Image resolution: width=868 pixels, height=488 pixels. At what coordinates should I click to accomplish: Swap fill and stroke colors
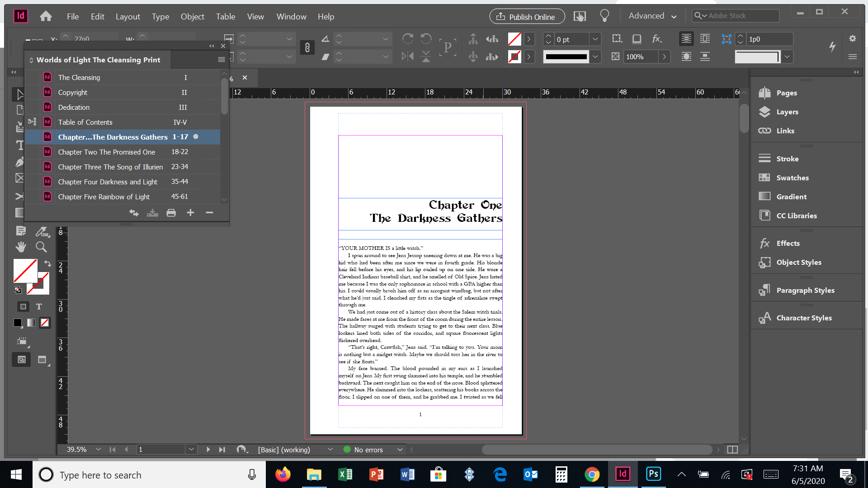coord(47,263)
